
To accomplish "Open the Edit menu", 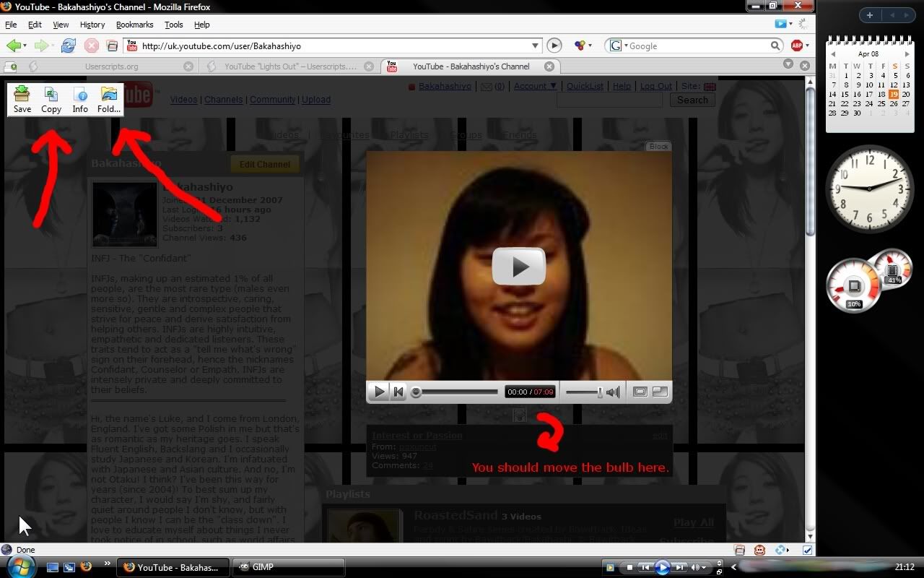I will [x=35, y=25].
